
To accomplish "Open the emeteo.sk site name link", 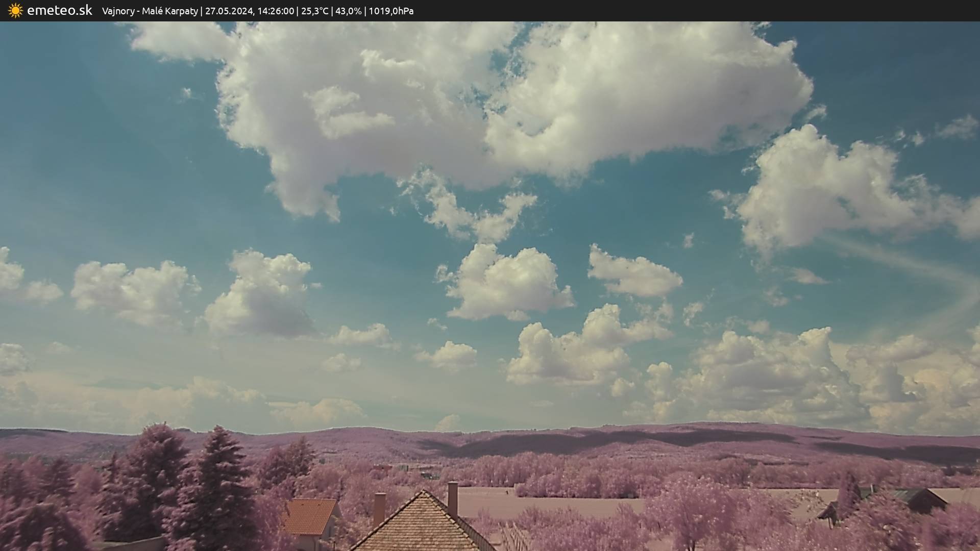I will (59, 10).
